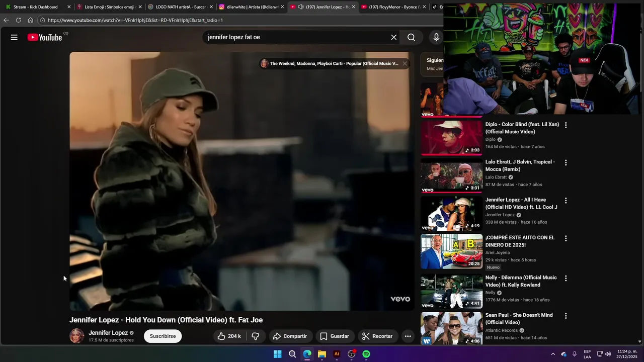Switch to Lista Emoji tab
This screenshot has height=362, width=644.
coord(108,7)
